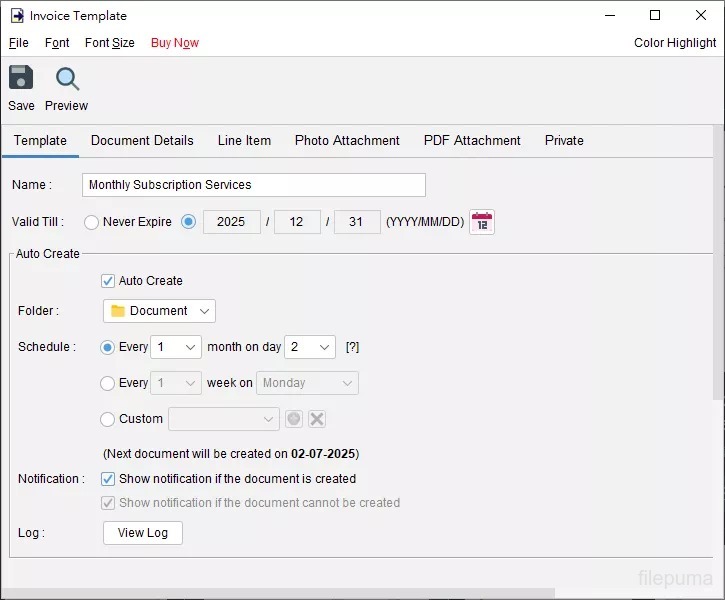Click the remove custom schedule X icon

[317, 419]
